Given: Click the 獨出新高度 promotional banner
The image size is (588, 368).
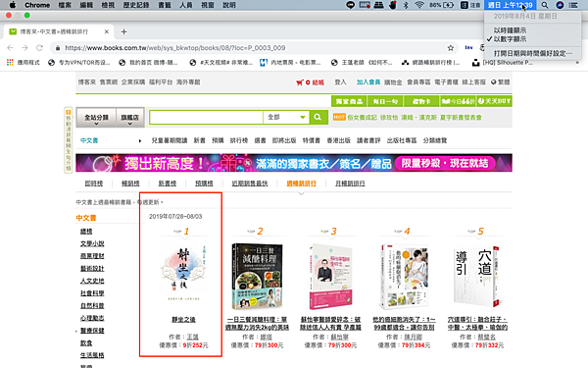Looking at the screenshot, I should [294, 163].
